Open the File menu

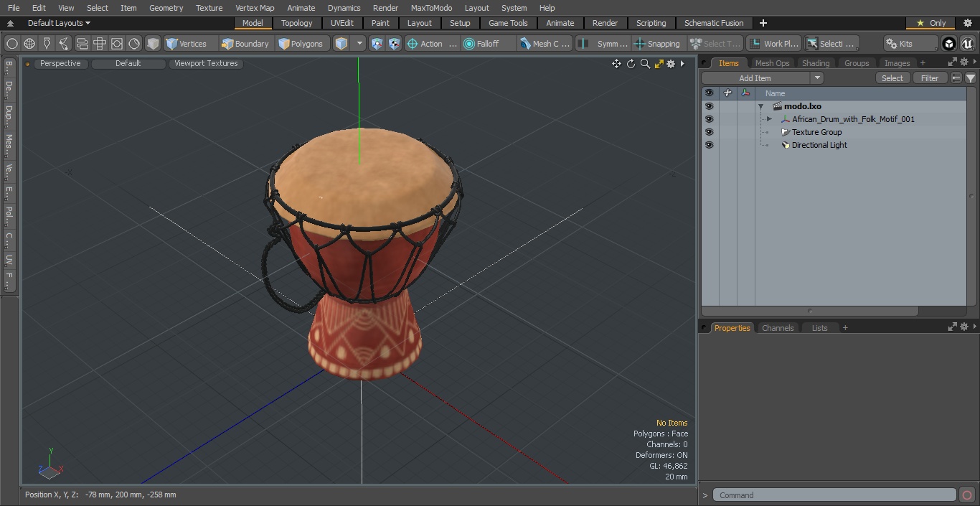pyautogui.click(x=14, y=8)
